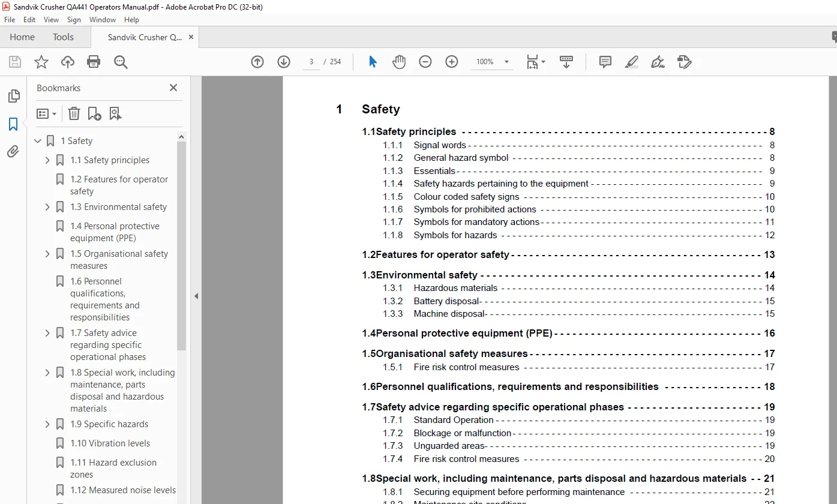Expand 1.7 Safety advice bookmark

tap(47, 333)
